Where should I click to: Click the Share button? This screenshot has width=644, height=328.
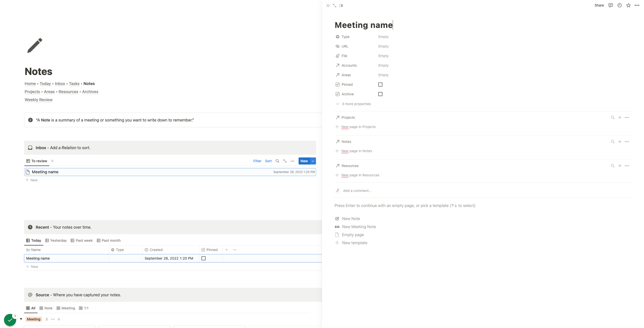coord(599,5)
